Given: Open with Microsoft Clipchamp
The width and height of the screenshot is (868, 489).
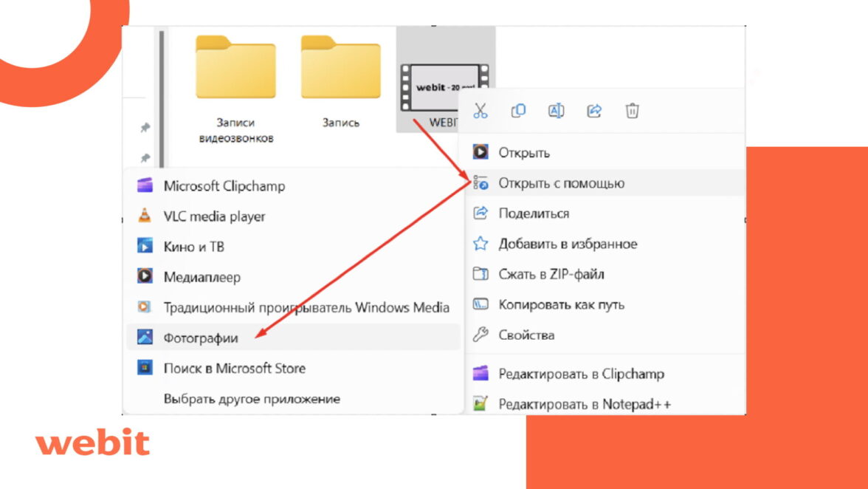Looking at the screenshot, I should point(294,185).
